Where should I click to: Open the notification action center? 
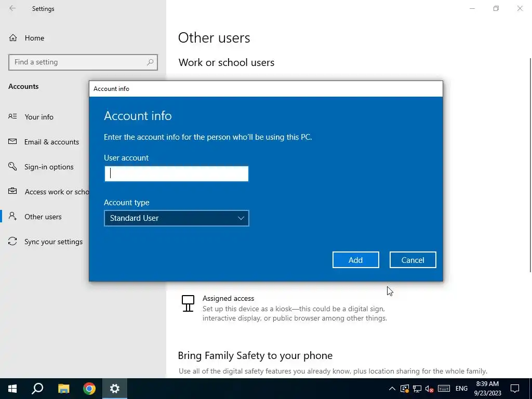(x=515, y=389)
